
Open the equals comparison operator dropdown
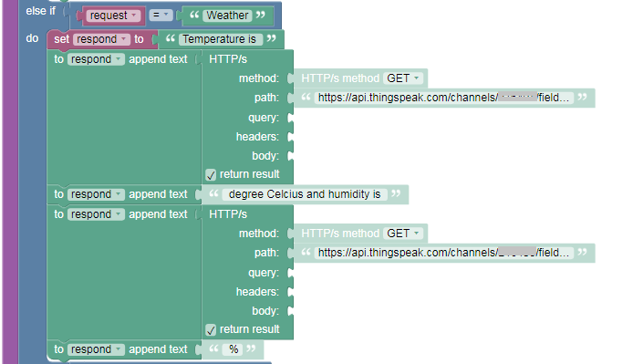(161, 16)
